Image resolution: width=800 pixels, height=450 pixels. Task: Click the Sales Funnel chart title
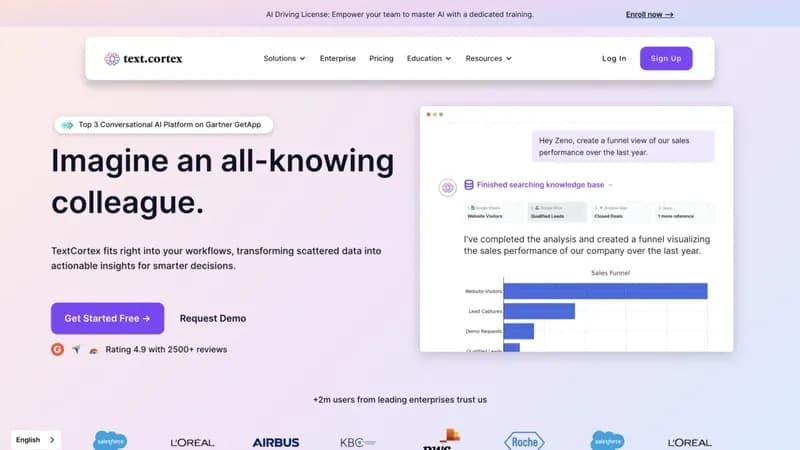pyautogui.click(x=610, y=273)
